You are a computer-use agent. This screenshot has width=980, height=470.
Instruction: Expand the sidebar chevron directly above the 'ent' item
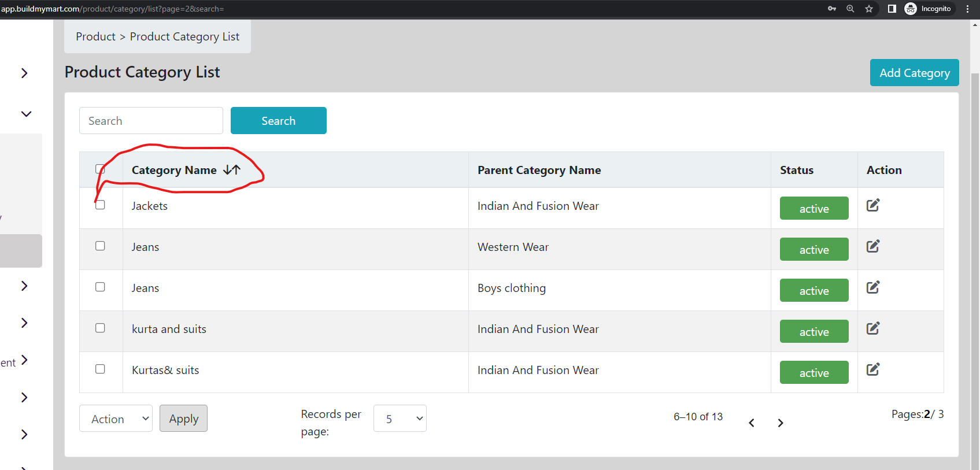coord(24,323)
